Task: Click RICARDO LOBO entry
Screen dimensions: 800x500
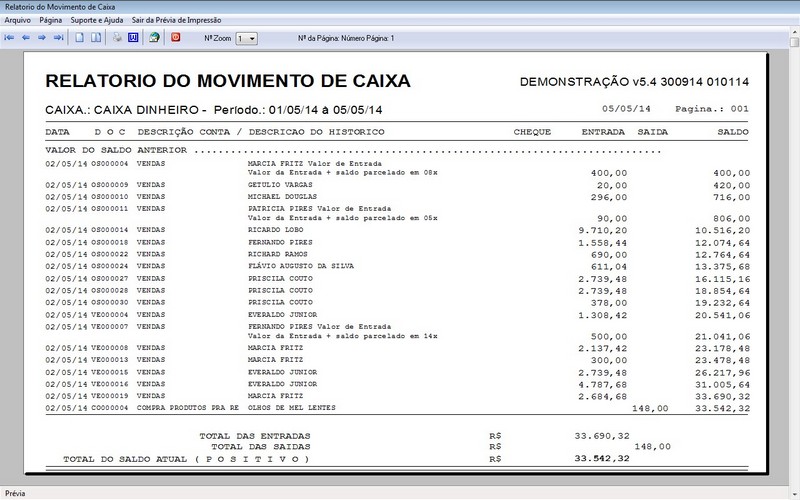Action: 276,230
